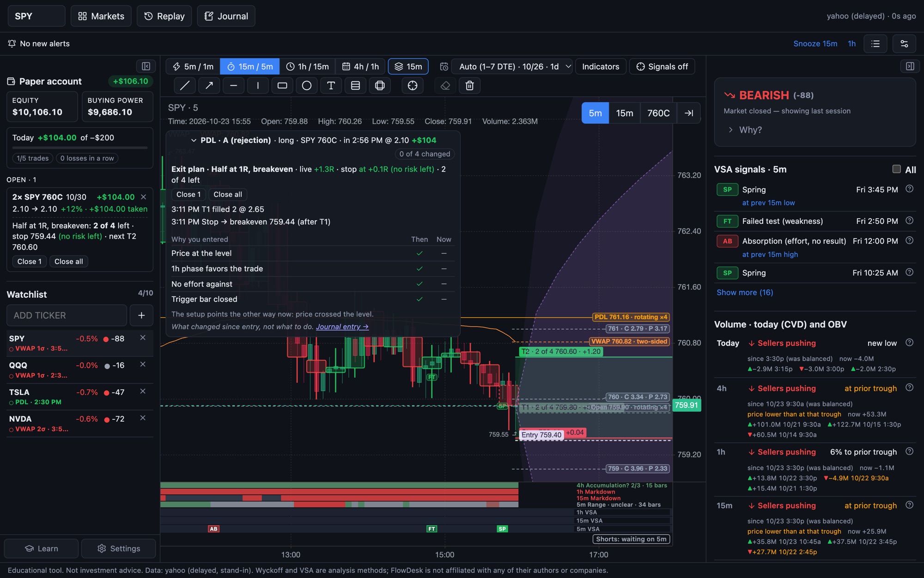Select the 4h / 1h timeframe tab

point(360,67)
